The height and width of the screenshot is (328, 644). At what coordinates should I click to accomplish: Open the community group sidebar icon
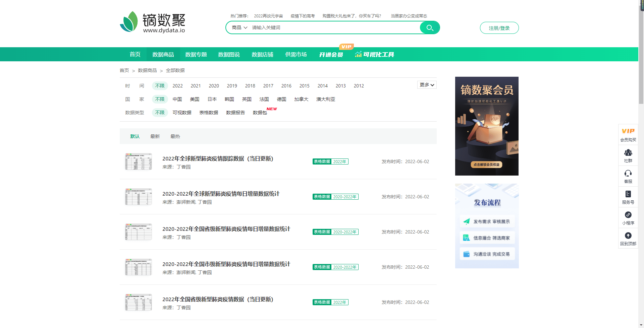(628, 155)
